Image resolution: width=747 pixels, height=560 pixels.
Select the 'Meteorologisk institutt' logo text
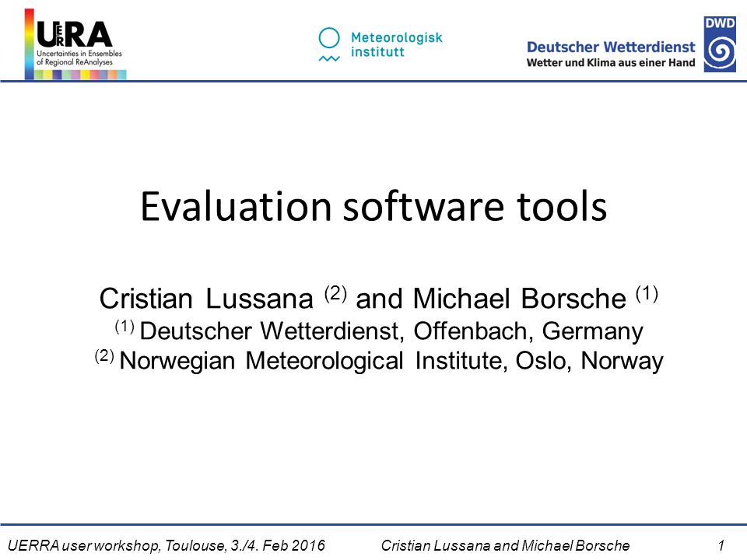[x=396, y=44]
